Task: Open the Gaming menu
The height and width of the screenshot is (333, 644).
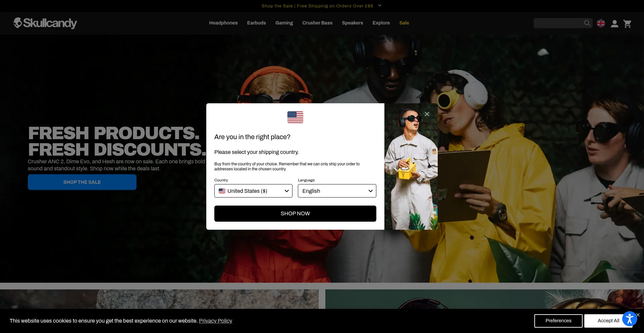Action: click(284, 23)
